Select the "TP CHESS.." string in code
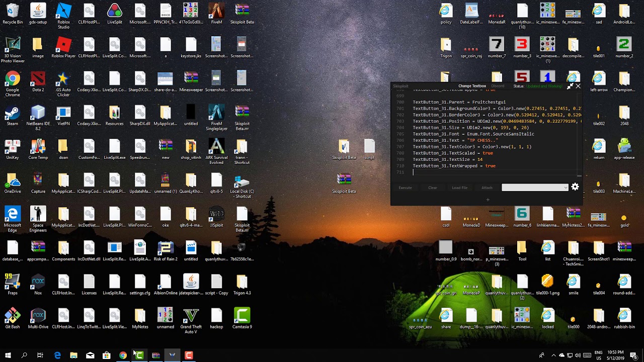644x362 pixels. (x=482, y=140)
